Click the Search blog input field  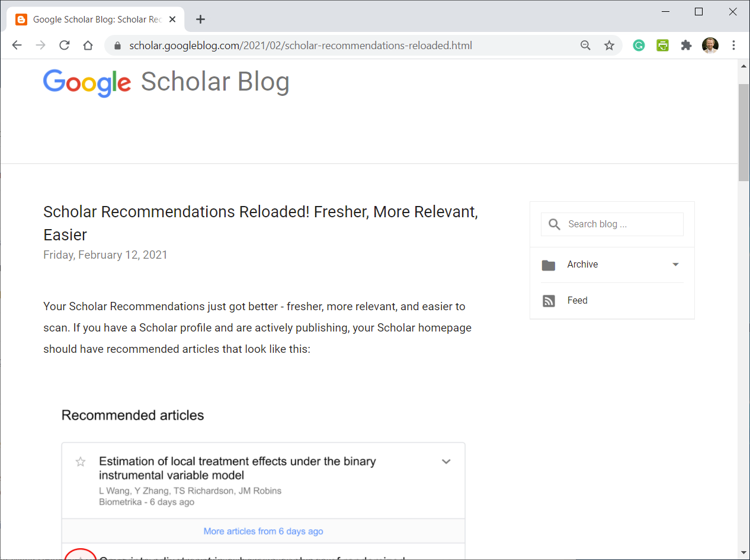pyautogui.click(x=616, y=224)
